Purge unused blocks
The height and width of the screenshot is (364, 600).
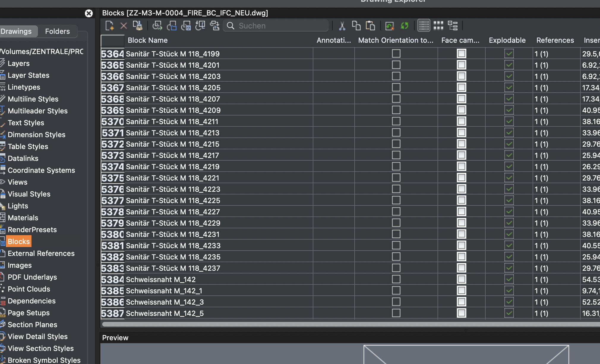pos(138,26)
